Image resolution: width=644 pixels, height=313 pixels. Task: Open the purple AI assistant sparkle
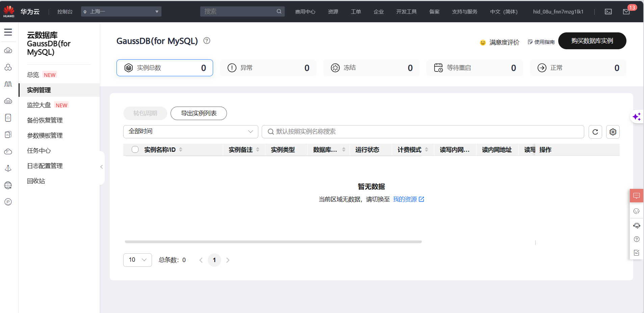[x=637, y=117]
